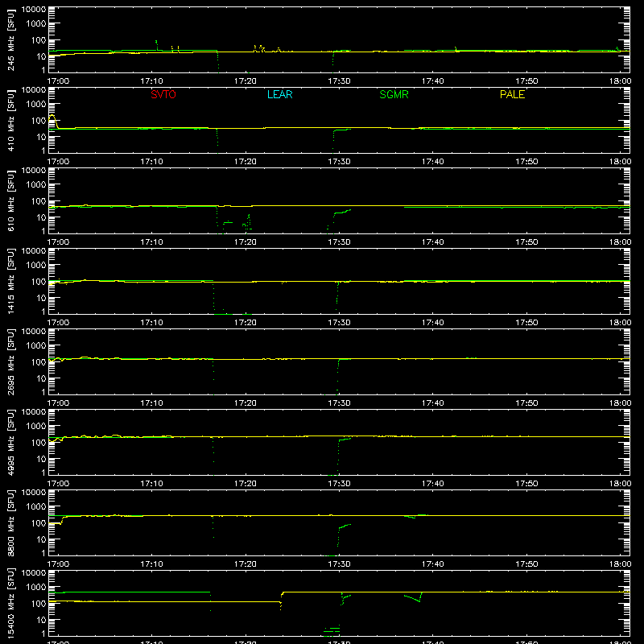Click 17:10 time label under 245 MHz plot
This screenshot has height=644, width=644.
coord(151,81)
